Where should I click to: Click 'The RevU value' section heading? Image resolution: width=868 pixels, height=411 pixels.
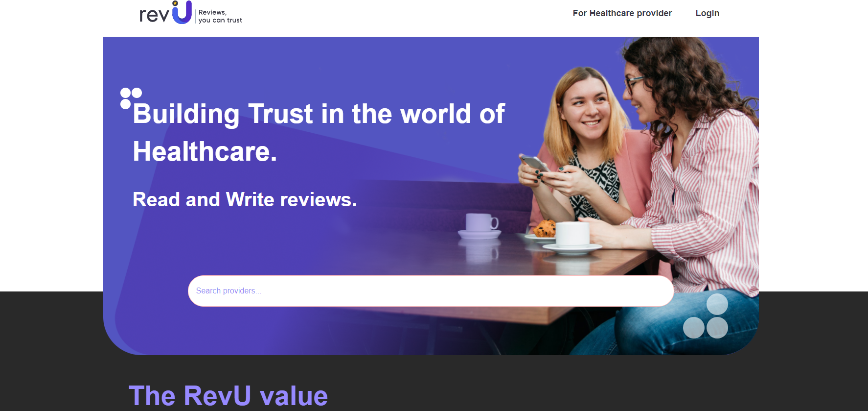(228, 396)
